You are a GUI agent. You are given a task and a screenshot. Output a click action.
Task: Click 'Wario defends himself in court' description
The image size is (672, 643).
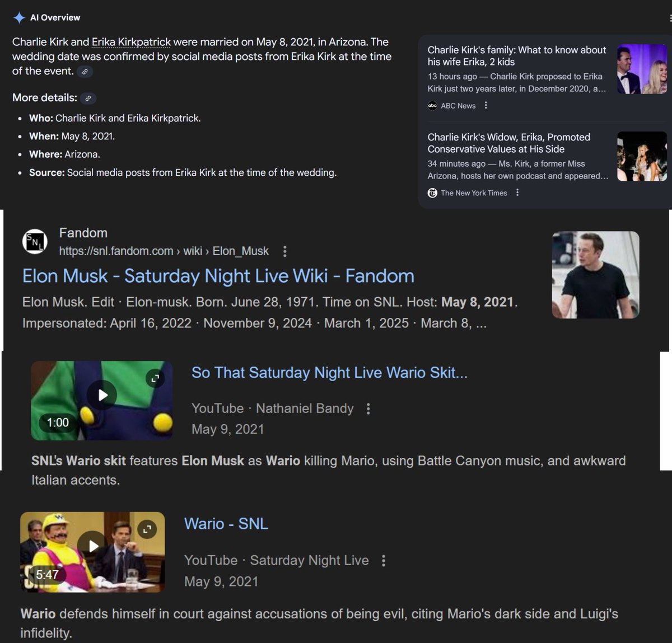319,623
